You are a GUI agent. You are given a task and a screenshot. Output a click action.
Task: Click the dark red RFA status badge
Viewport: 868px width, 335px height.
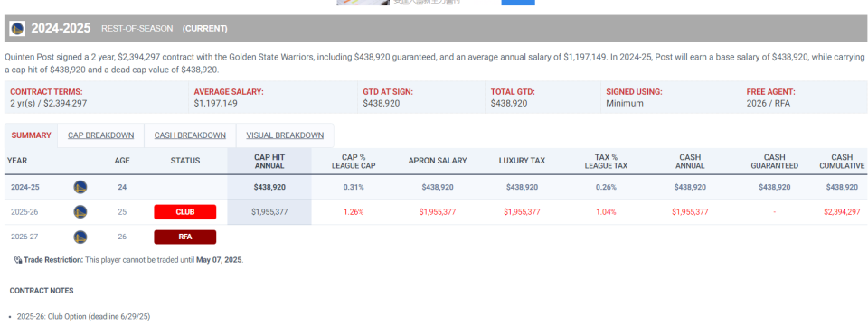[x=184, y=237]
